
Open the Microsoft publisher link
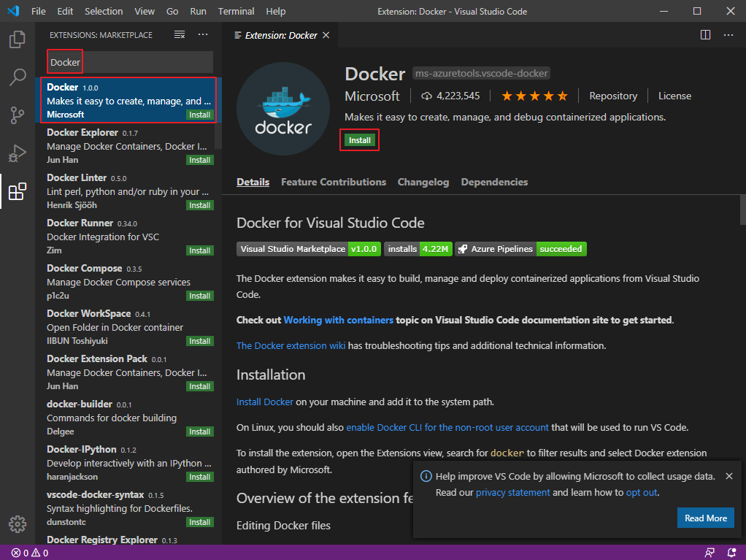372,96
